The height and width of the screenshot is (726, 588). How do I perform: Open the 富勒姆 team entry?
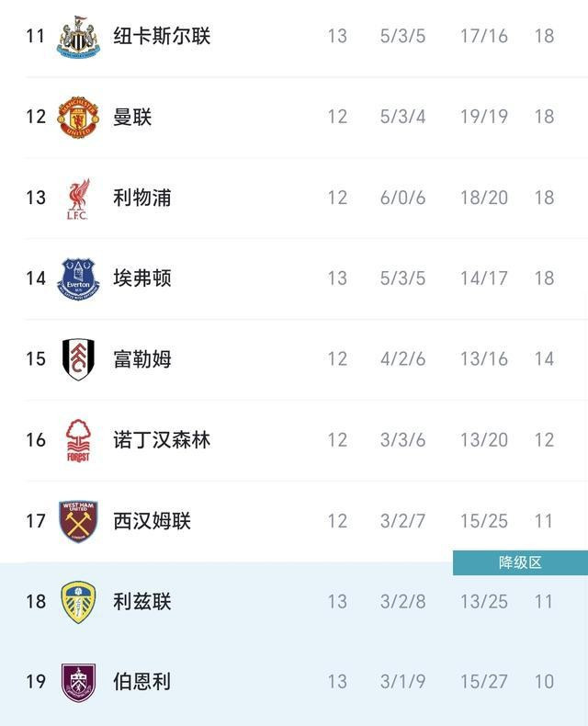pyautogui.click(x=142, y=359)
